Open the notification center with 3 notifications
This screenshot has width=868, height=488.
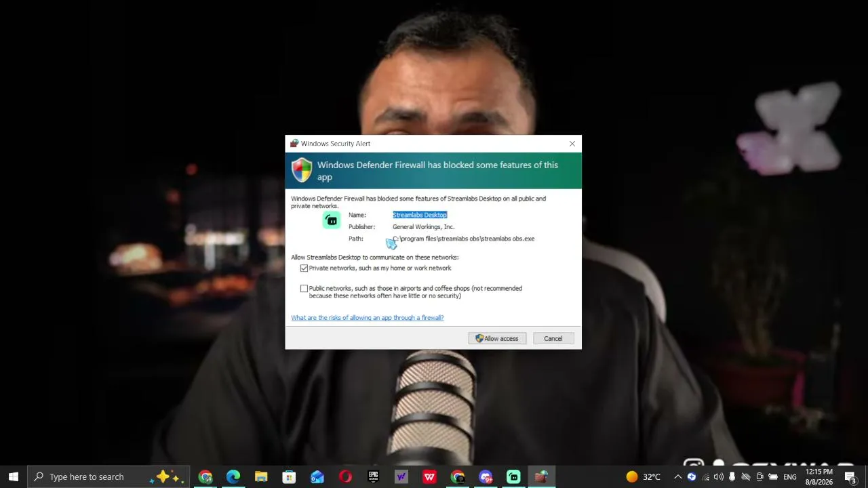[850, 476]
